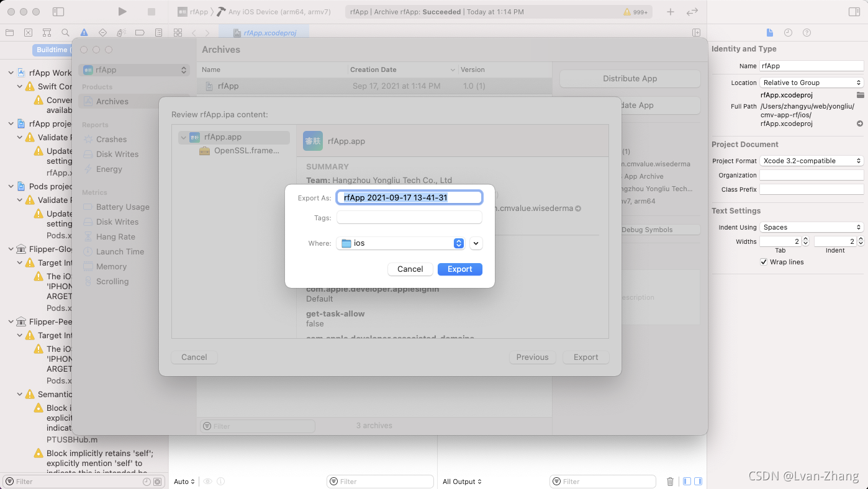Collapse the rfApp Workspace issue group
This screenshot has width=868, height=489.
click(x=11, y=73)
